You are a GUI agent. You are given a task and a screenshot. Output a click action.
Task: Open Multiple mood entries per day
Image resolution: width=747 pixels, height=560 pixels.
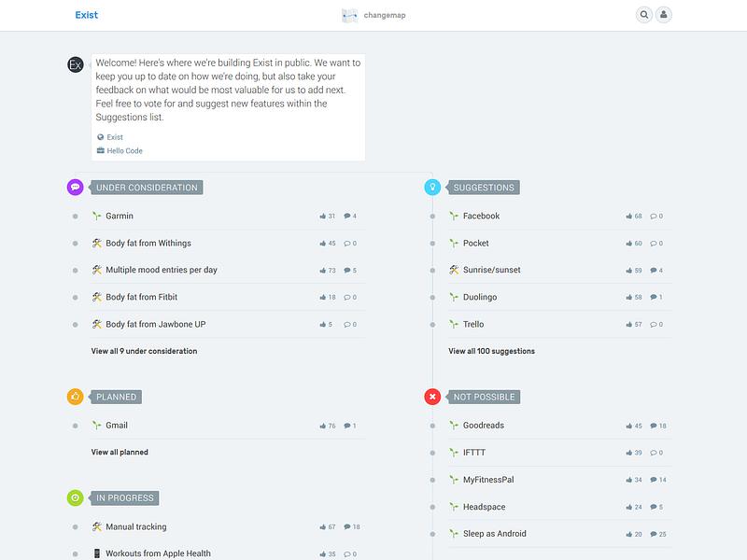(161, 270)
